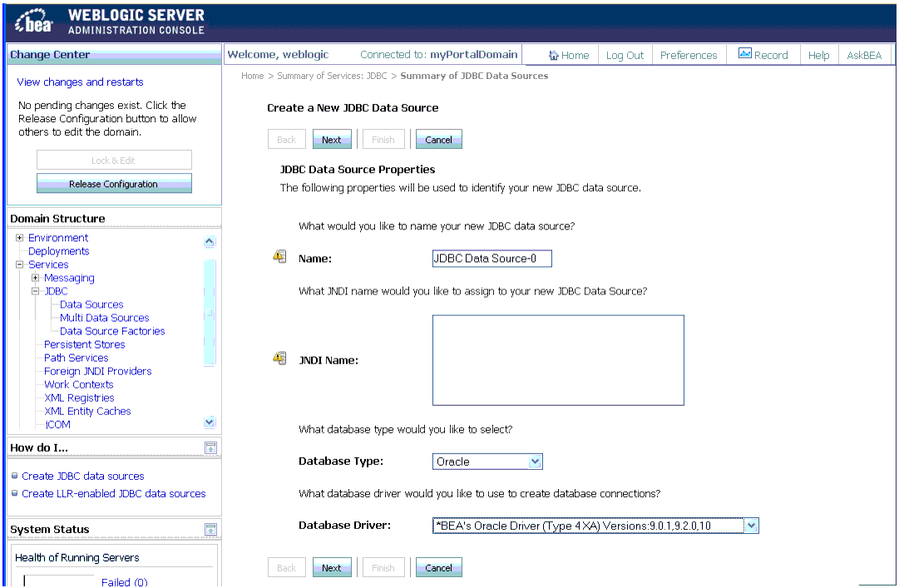
Task: Open the "View changes and restarts" link
Action: (80, 82)
